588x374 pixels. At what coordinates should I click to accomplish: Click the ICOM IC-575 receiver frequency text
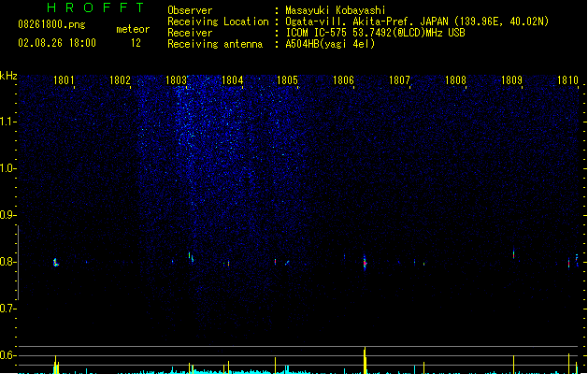pyautogui.click(x=376, y=33)
